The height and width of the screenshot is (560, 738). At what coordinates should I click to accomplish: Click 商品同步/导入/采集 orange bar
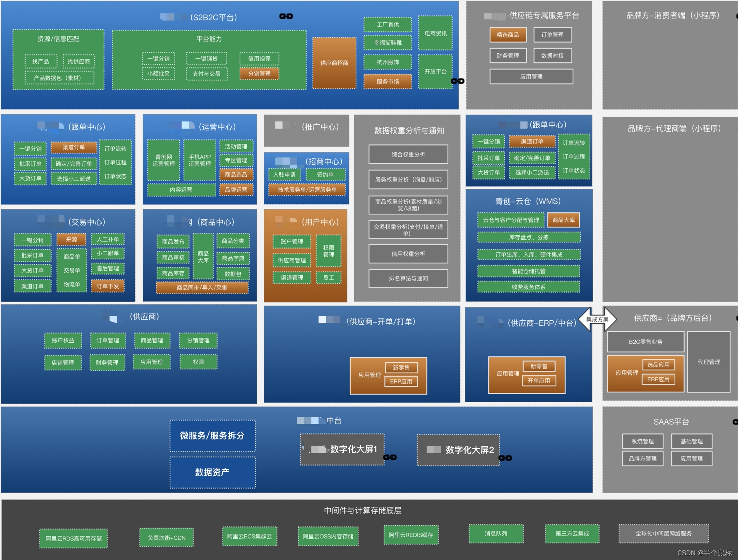coord(202,288)
